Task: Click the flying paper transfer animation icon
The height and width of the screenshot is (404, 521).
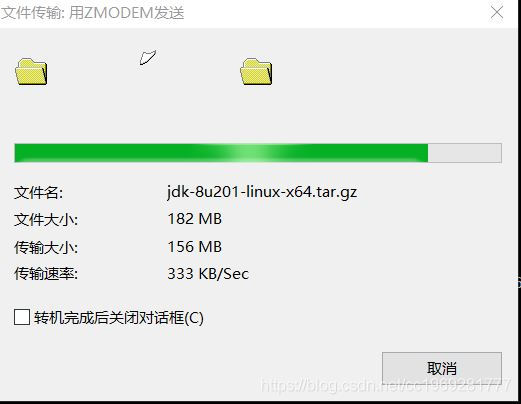Action: point(148,57)
